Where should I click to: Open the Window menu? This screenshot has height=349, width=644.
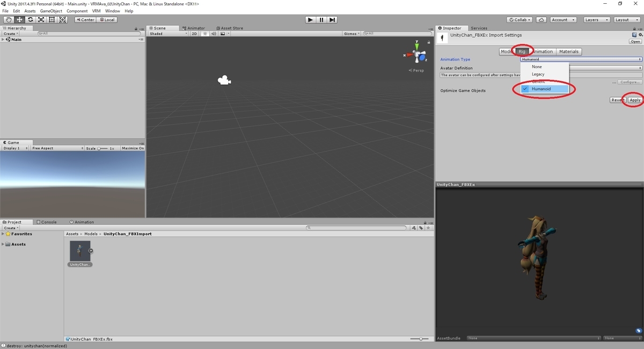click(112, 11)
